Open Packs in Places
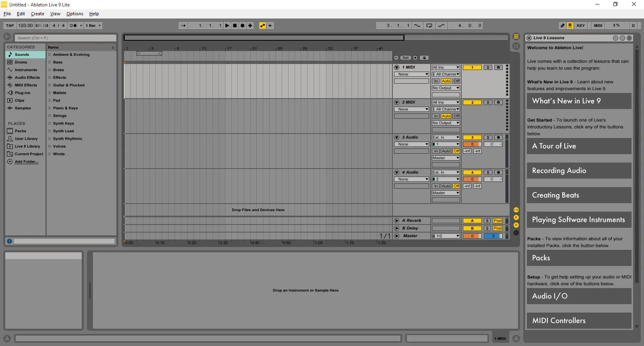Viewport: 644px width, 346px height. (x=25, y=131)
